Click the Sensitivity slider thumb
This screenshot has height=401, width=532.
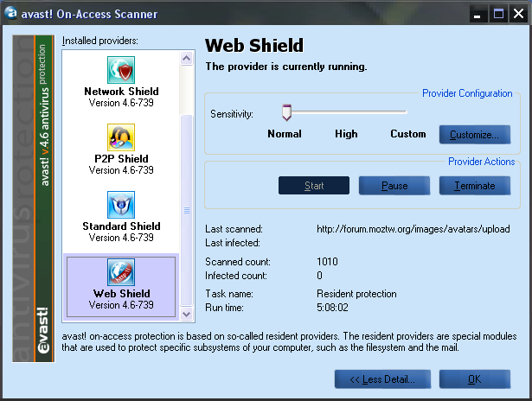[x=286, y=112]
